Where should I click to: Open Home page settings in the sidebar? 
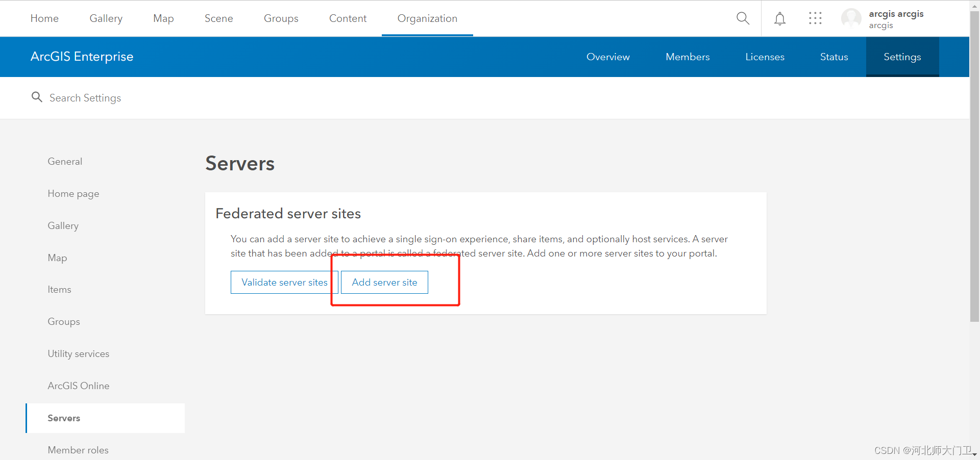(73, 193)
